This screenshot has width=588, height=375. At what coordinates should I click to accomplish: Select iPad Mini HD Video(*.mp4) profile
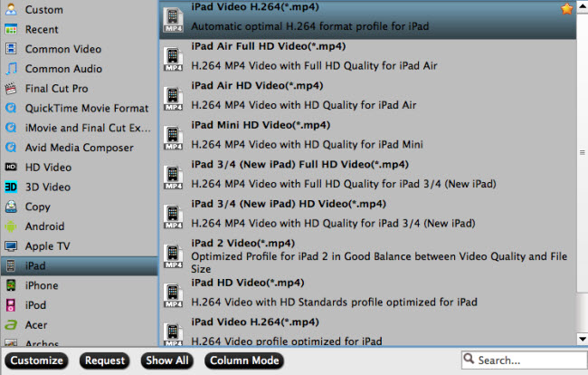(x=368, y=138)
